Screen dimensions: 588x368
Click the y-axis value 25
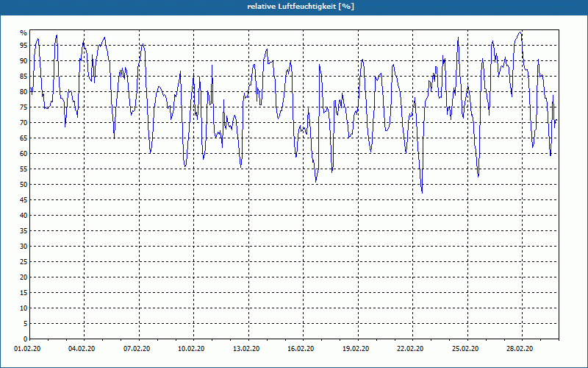click(24, 262)
